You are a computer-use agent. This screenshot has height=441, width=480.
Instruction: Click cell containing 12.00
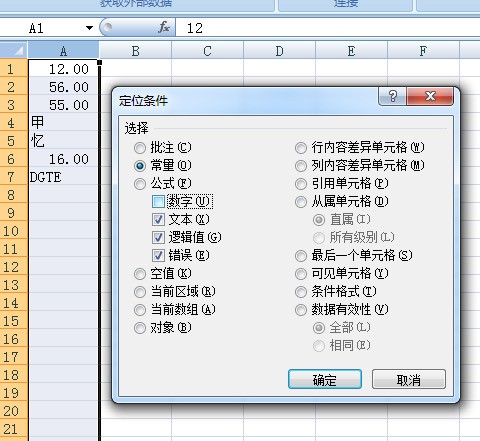point(63,69)
